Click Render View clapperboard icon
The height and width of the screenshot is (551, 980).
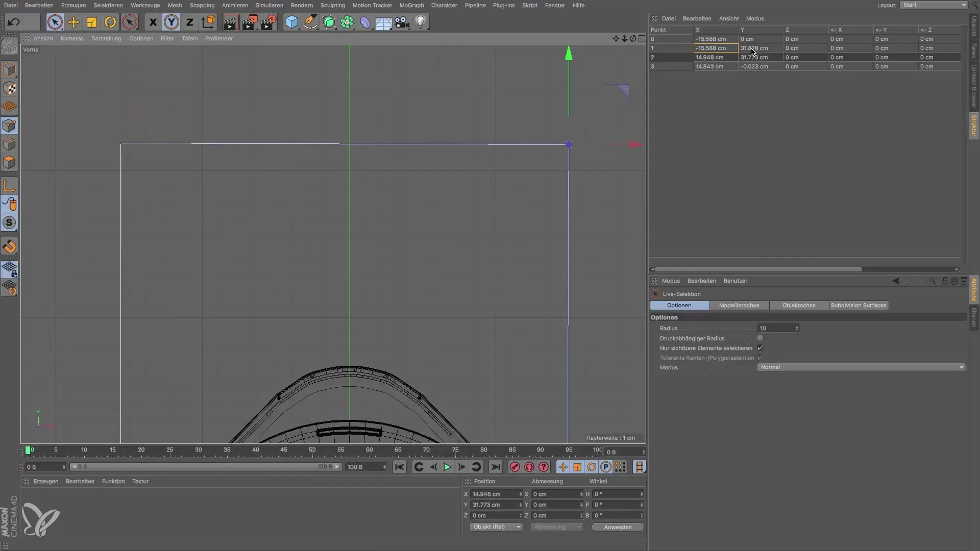(231, 22)
